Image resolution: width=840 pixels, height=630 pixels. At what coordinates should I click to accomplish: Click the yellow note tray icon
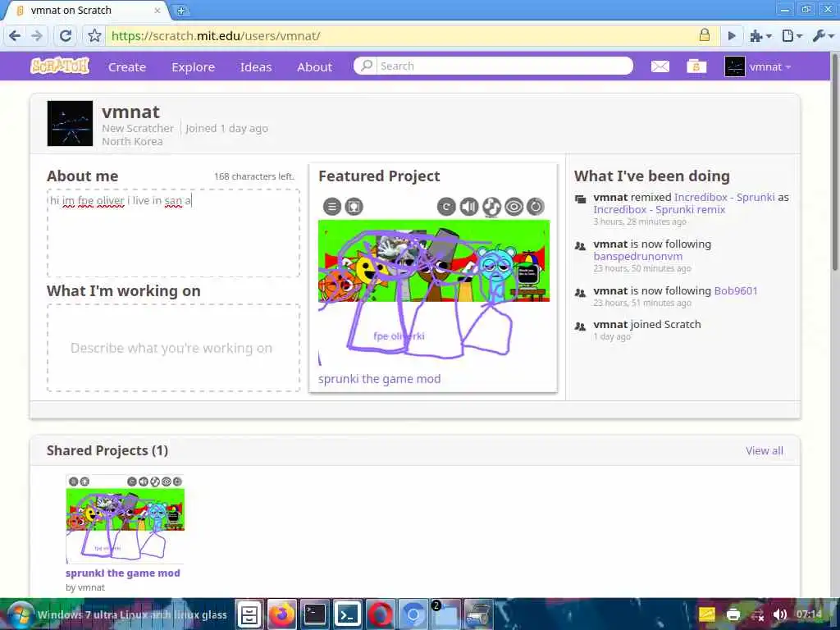(x=706, y=614)
